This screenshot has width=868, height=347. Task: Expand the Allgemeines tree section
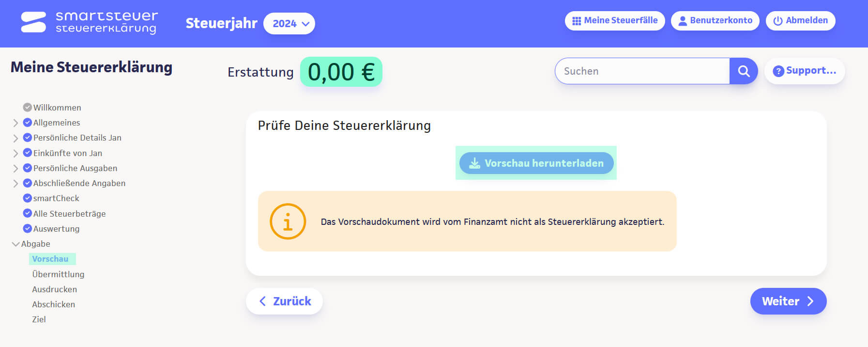point(15,123)
